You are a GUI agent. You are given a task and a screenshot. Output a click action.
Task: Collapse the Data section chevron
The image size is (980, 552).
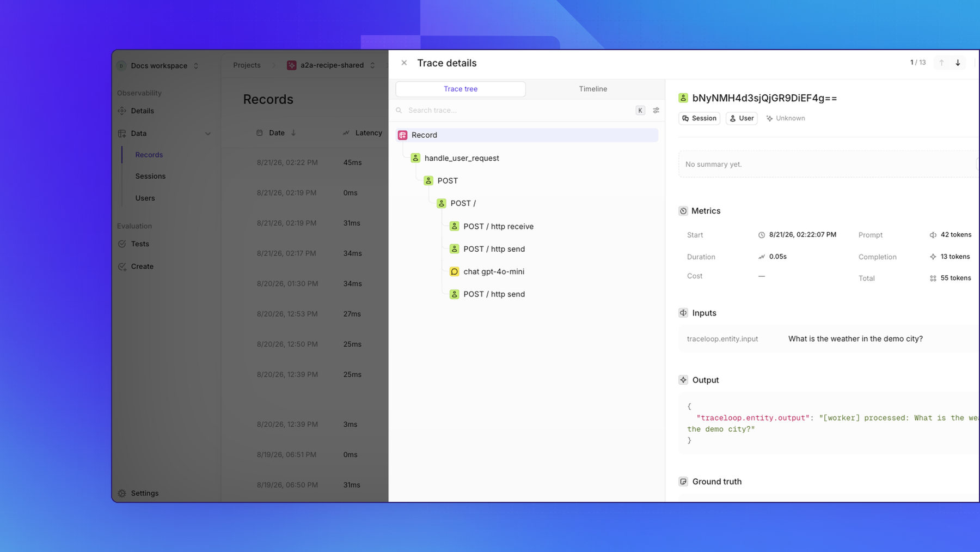point(207,134)
